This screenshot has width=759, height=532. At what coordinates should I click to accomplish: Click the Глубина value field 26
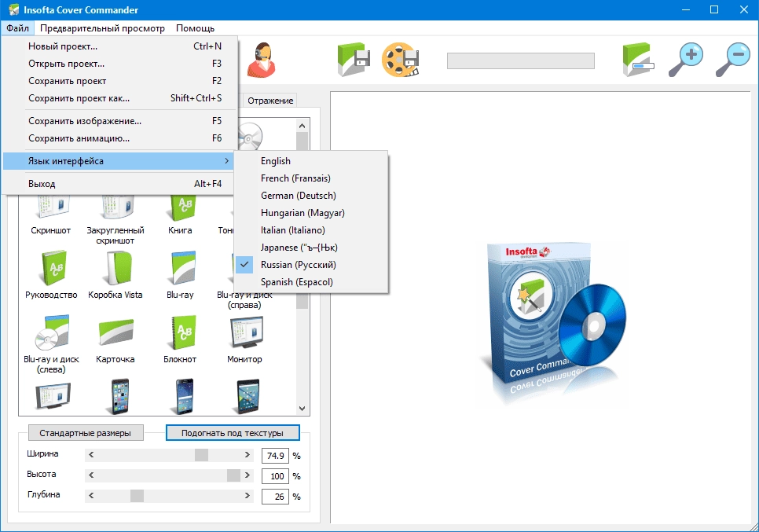pos(276,496)
